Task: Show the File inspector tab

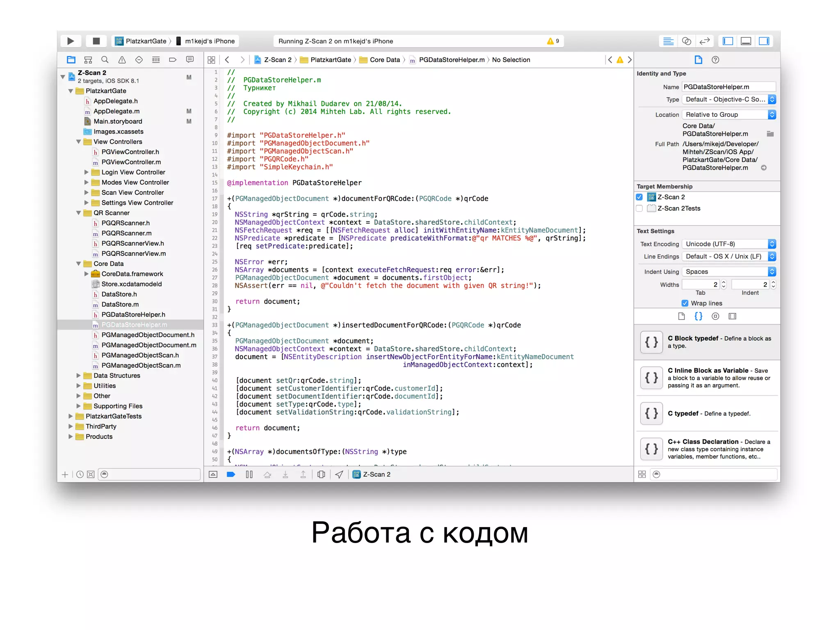Action: point(698,60)
